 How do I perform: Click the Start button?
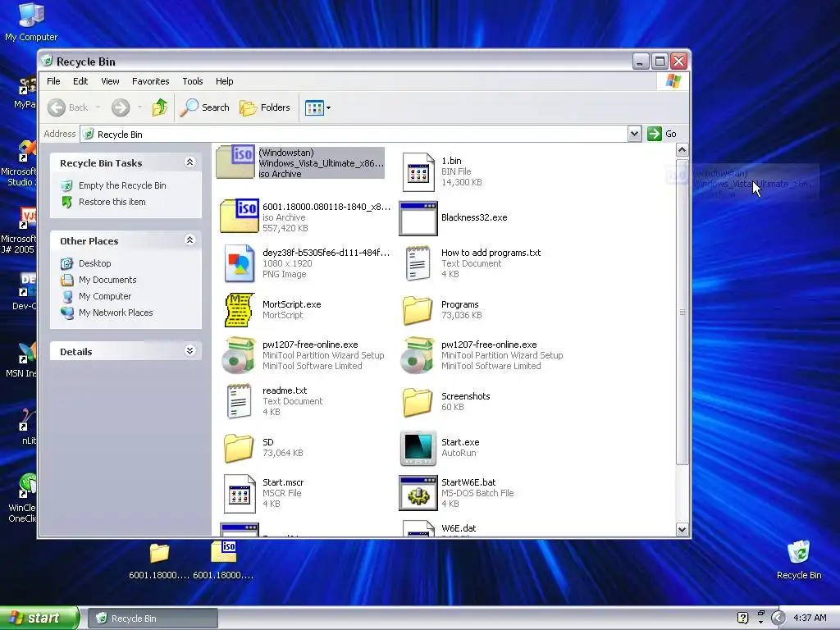coord(39,618)
